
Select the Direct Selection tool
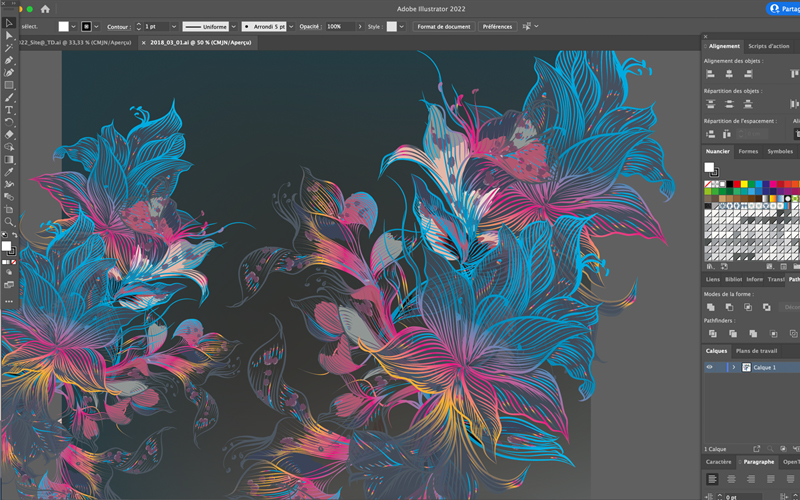click(9, 35)
